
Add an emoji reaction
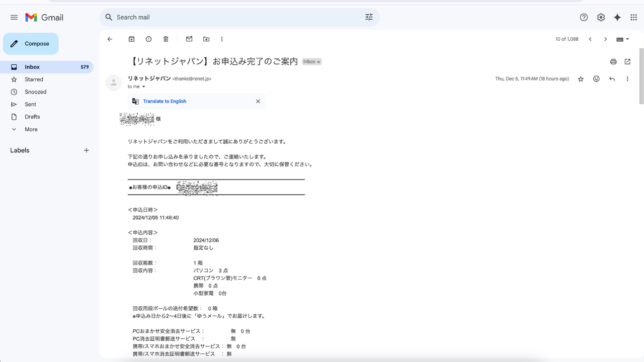click(596, 79)
